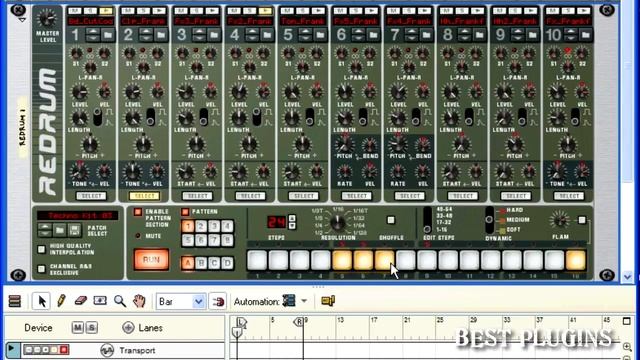
Task: Click Automation lane icon
Action: 289,301
